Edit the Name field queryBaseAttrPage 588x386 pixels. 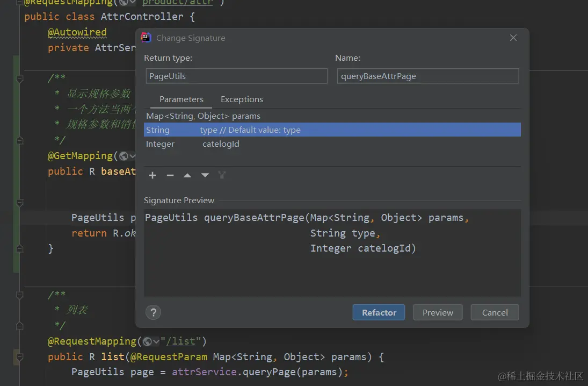point(428,76)
